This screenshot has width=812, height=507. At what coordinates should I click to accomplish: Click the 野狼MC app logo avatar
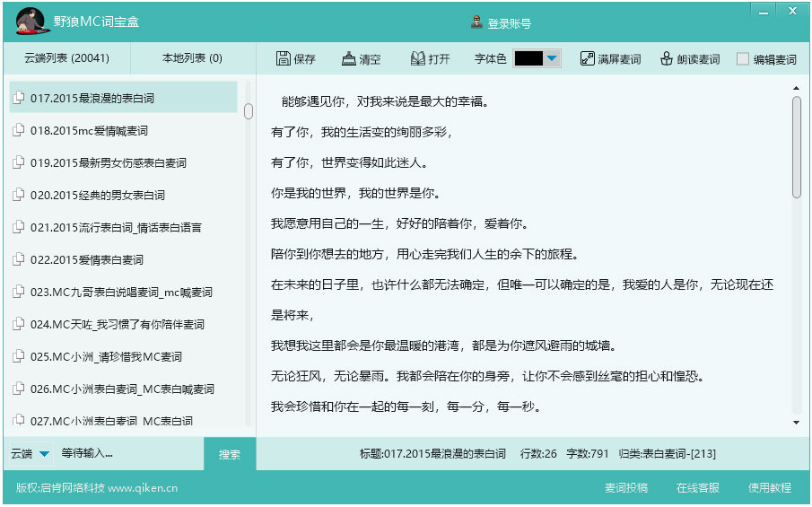click(31, 22)
